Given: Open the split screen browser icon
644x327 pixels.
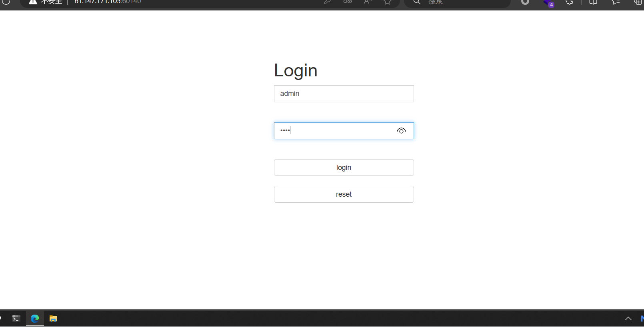Looking at the screenshot, I should 593,2.
